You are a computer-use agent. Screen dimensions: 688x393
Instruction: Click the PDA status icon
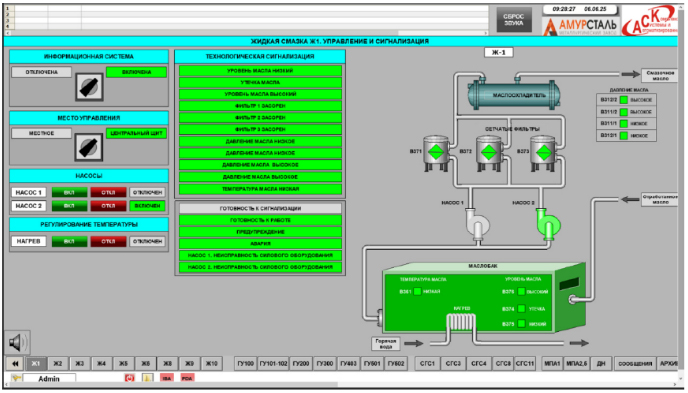pyautogui.click(x=187, y=378)
